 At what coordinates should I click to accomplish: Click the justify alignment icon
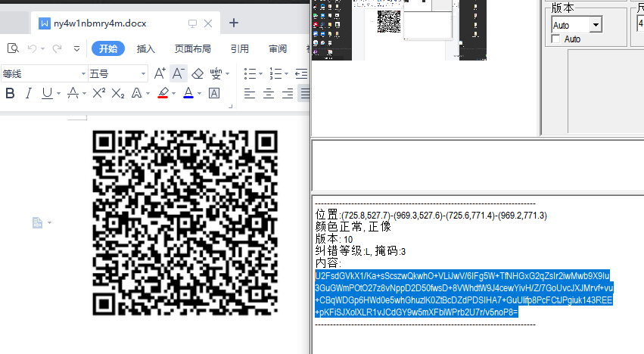pyautogui.click(x=305, y=94)
